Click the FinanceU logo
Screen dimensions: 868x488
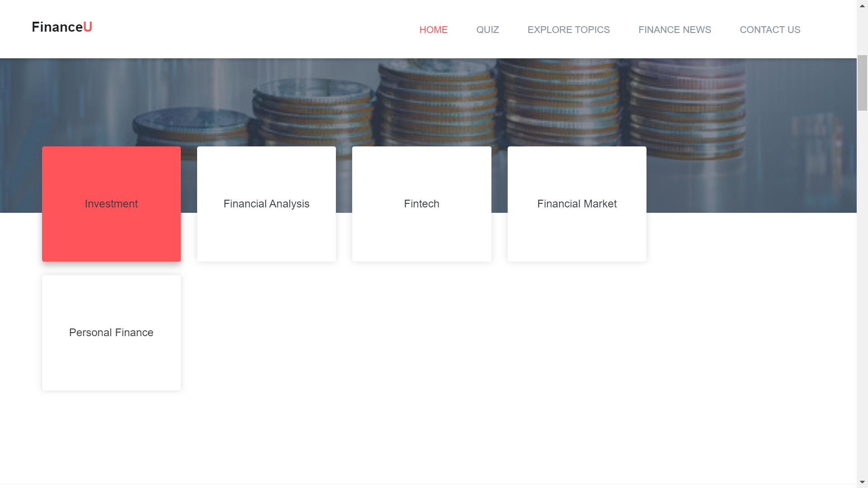[x=62, y=27]
